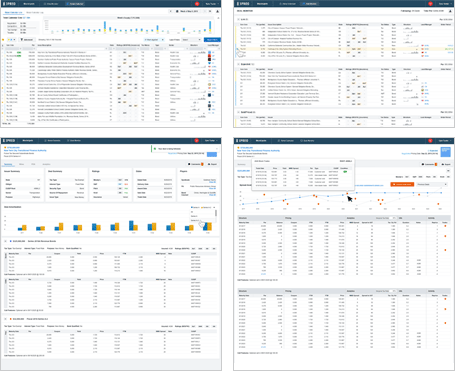
Task: Open user account dropdown in Bond Calendar window
Action: point(212,4)
